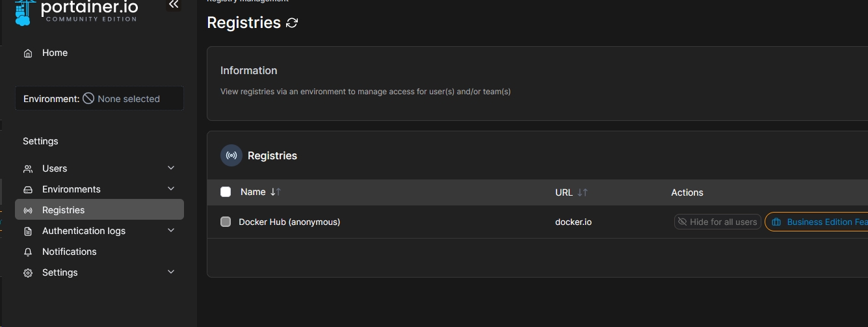This screenshot has width=868, height=327.
Task: Expand the Users submenu chevron
Action: (171, 168)
